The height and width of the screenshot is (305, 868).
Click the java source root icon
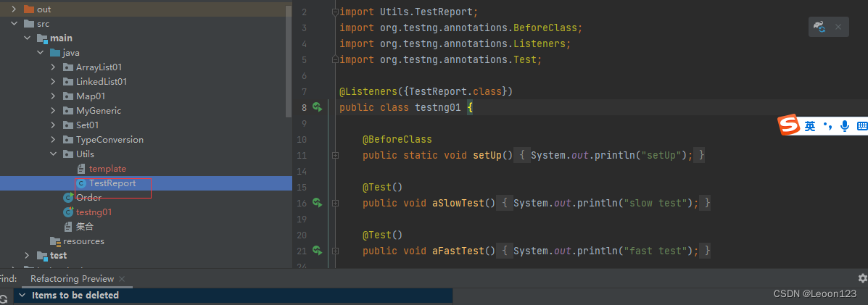[x=55, y=53]
